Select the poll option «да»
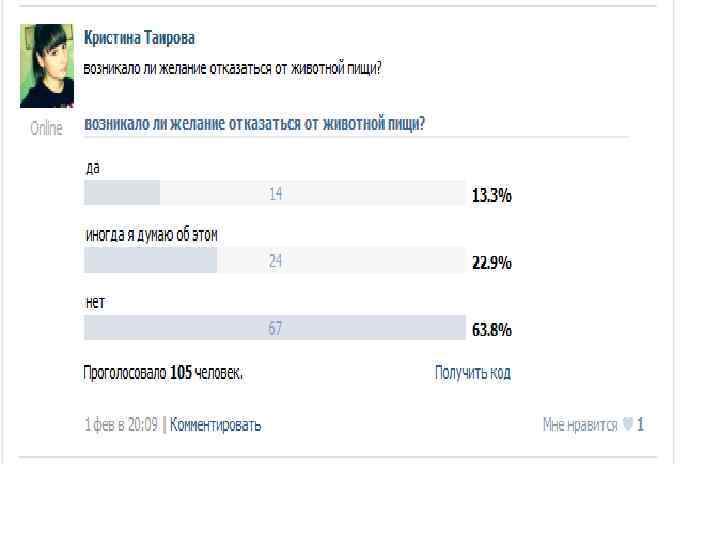 (x=92, y=167)
